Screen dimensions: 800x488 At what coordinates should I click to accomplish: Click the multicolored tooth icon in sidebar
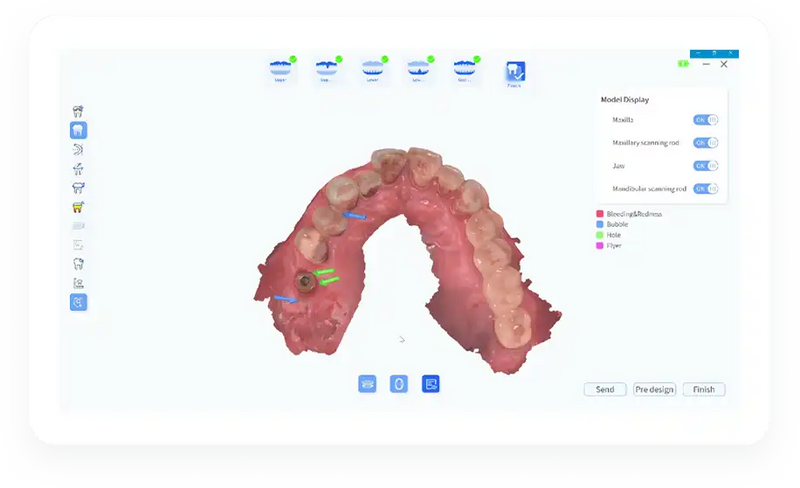[78, 207]
